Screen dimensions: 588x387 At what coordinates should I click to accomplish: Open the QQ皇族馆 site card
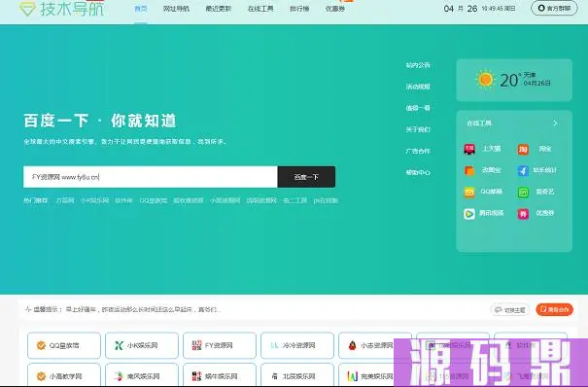pyautogui.click(x=64, y=345)
